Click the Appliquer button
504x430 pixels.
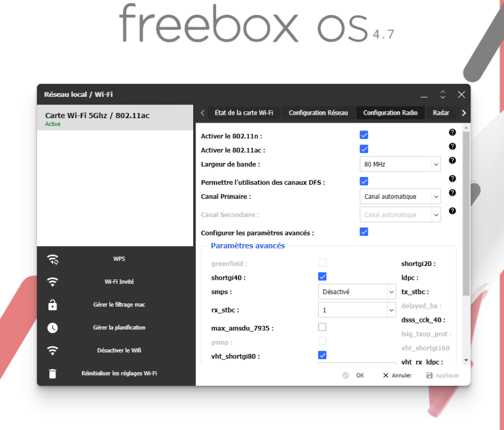tap(443, 375)
